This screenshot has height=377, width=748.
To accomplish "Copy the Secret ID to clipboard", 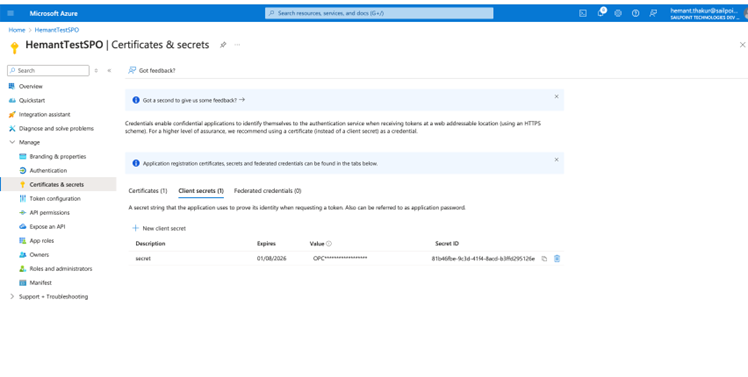I will tap(544, 259).
